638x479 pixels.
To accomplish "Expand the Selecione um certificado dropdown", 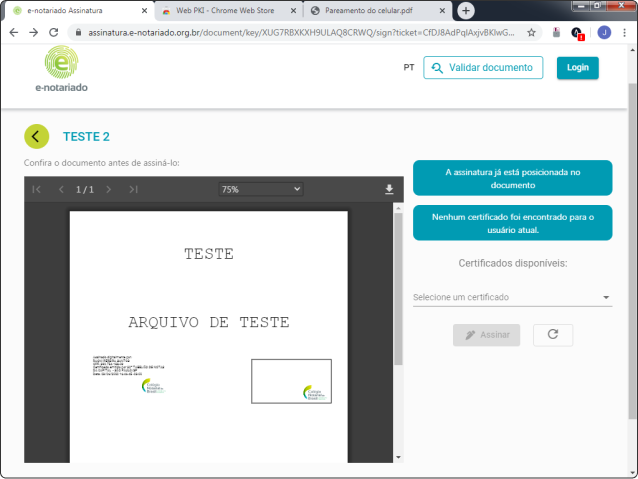I will (x=511, y=297).
